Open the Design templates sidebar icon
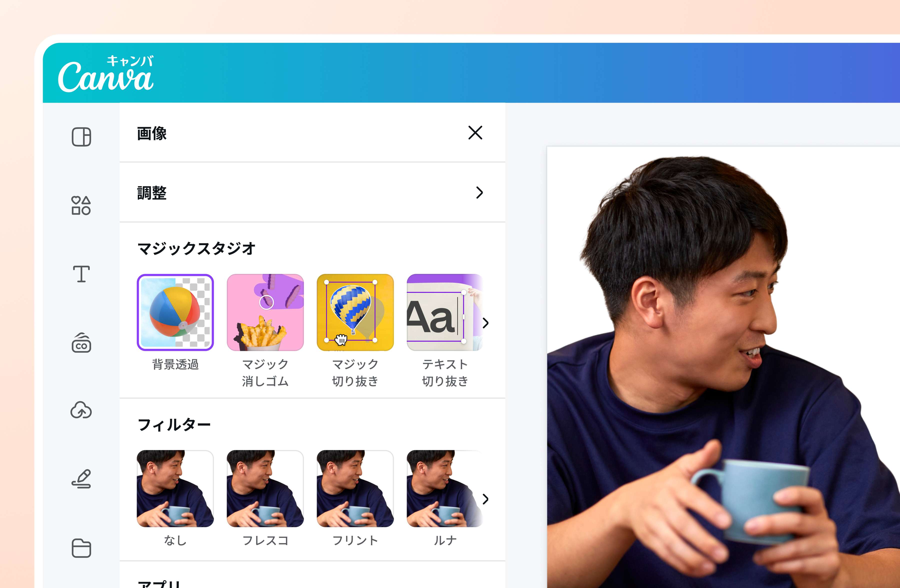This screenshot has height=588, width=900. click(x=81, y=137)
